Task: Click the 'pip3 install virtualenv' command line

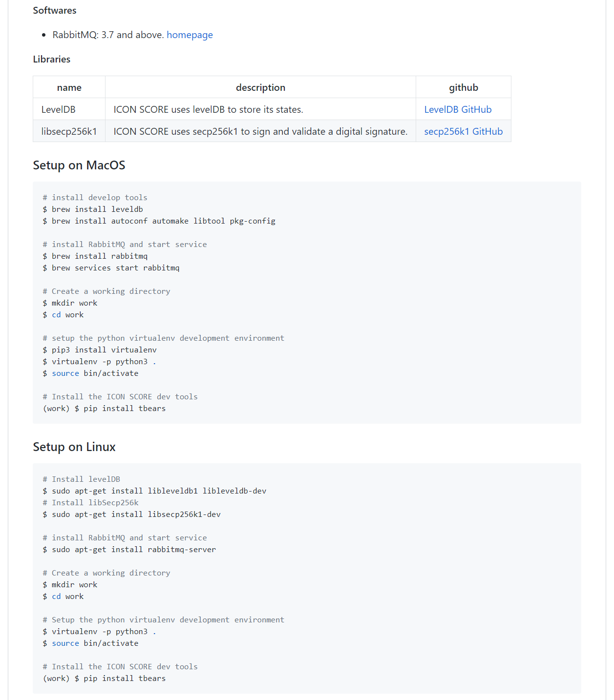Action: (100, 350)
